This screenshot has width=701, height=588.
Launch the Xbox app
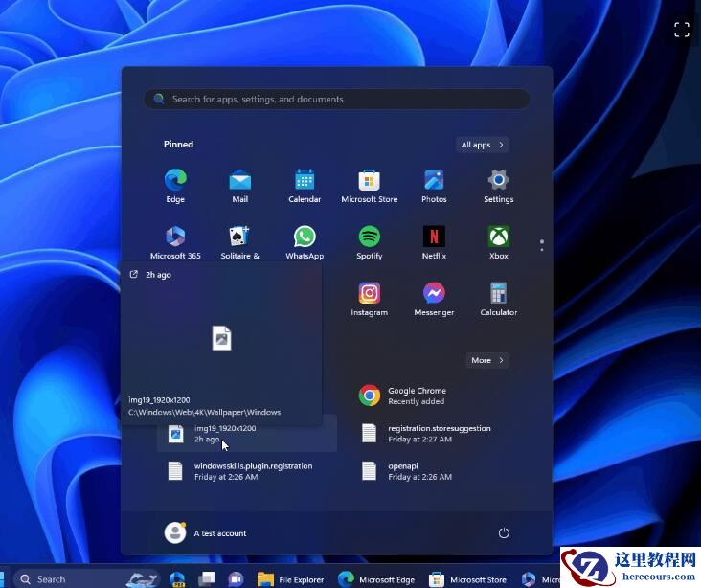499,243
